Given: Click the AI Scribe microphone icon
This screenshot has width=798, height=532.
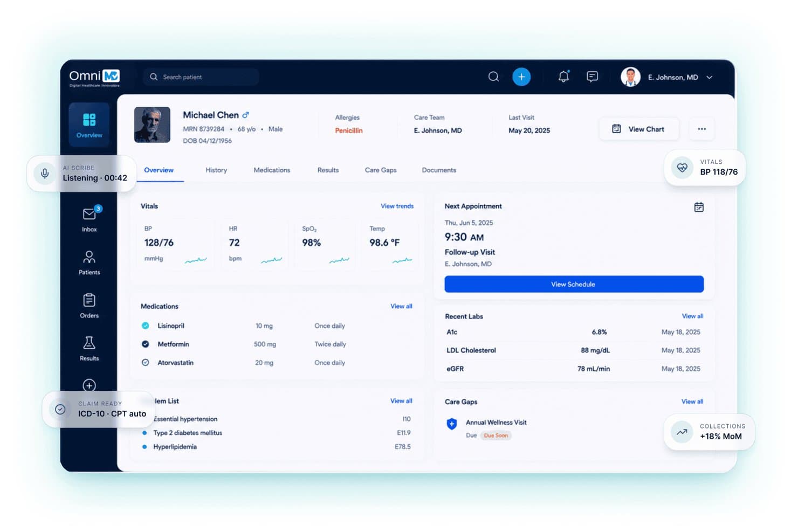Looking at the screenshot, I should 45,173.
